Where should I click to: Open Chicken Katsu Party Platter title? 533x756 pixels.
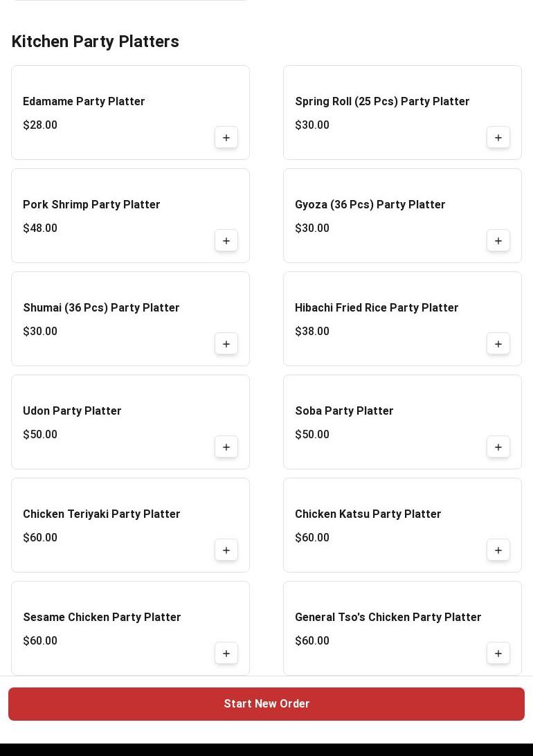coord(368,514)
